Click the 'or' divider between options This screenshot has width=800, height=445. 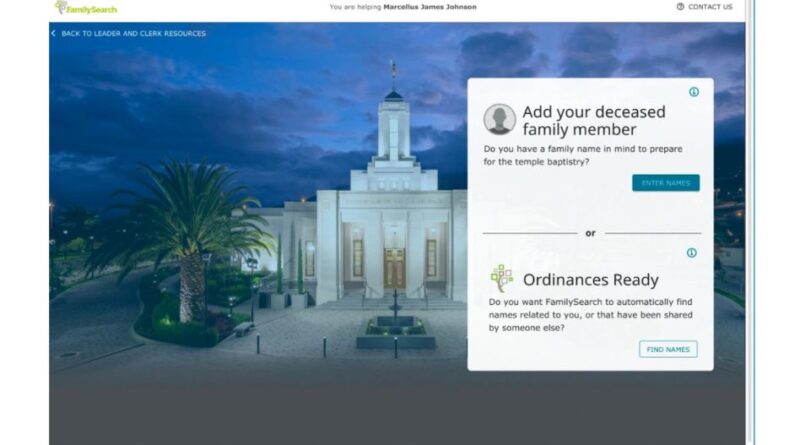click(590, 233)
